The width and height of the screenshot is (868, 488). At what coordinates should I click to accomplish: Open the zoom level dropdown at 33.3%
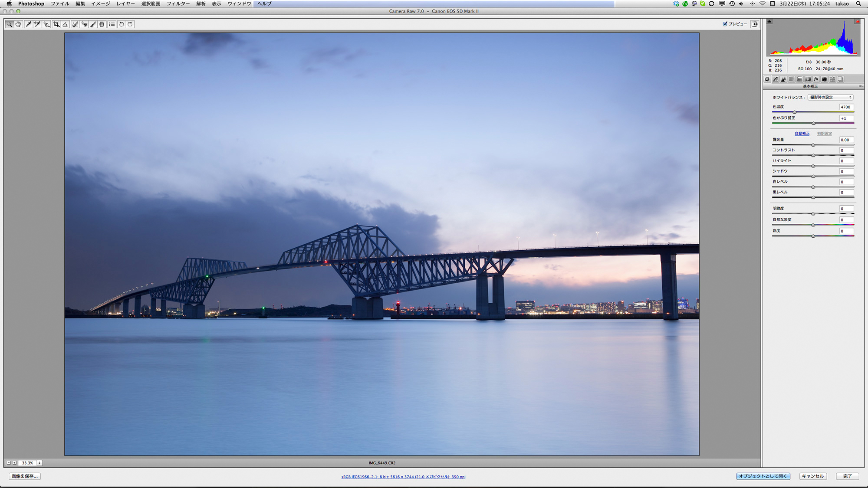tap(39, 463)
